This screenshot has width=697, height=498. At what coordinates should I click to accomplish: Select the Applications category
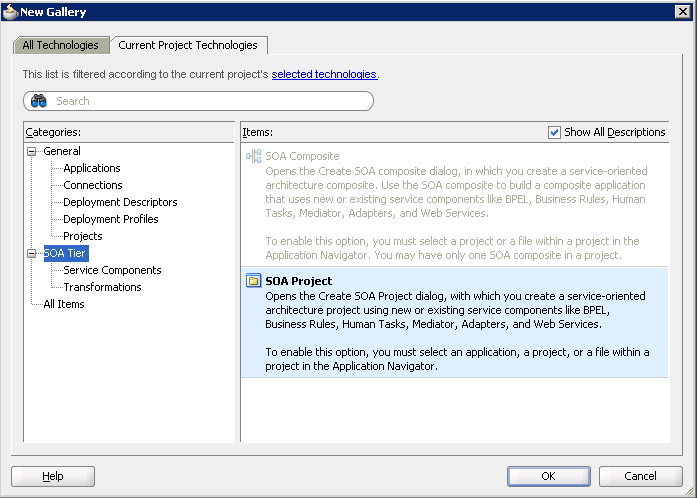92,168
